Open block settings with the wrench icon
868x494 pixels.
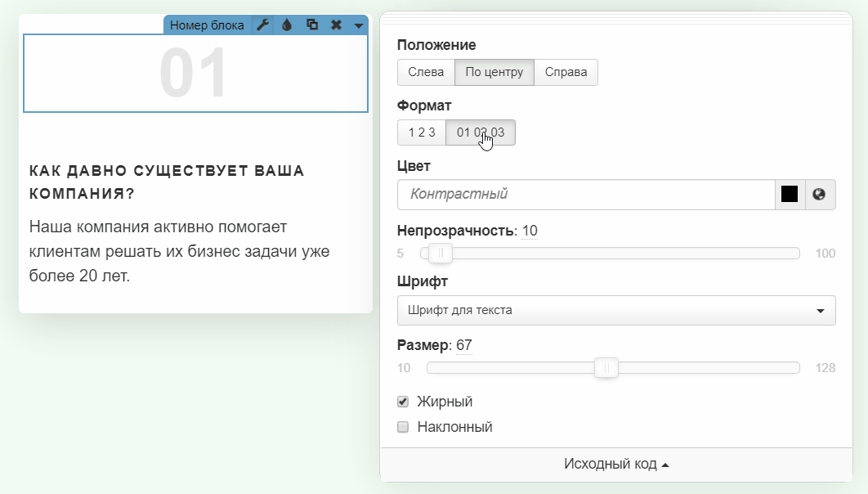[x=262, y=25]
